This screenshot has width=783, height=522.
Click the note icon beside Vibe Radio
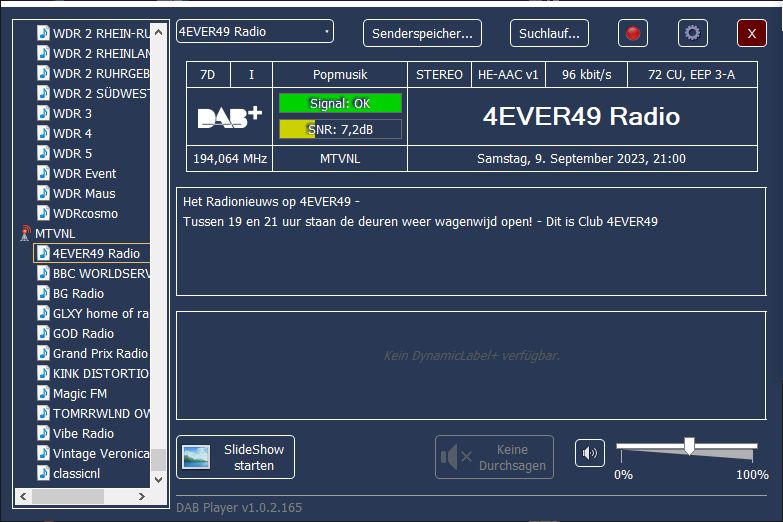43,433
